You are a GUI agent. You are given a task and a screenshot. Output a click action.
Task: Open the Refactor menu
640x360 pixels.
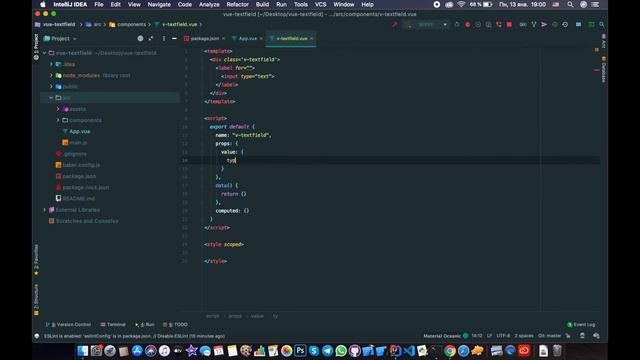238,4
